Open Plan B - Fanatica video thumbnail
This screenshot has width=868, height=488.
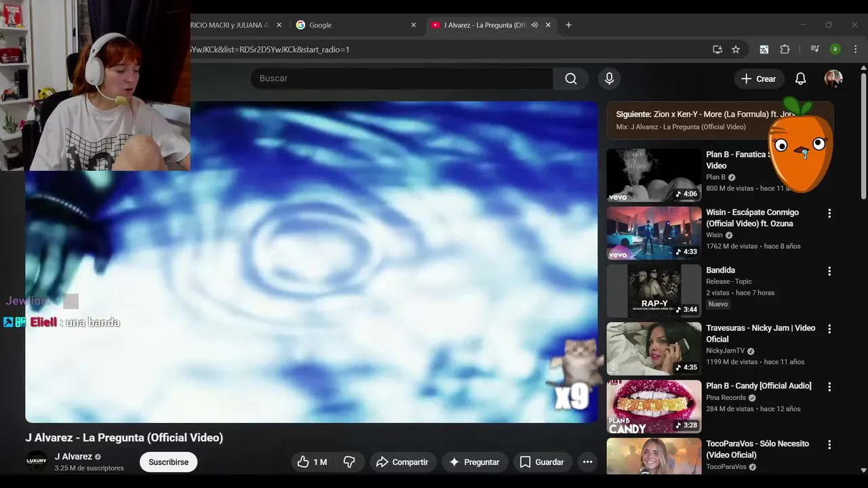click(654, 176)
